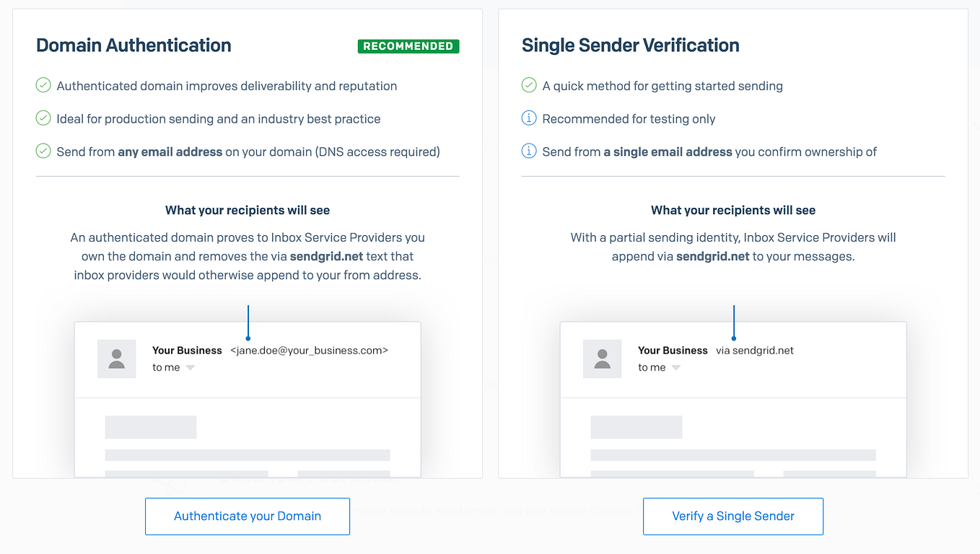Click green check beside "A quick method for getting started"
This screenshot has width=980, height=554.
click(528, 85)
